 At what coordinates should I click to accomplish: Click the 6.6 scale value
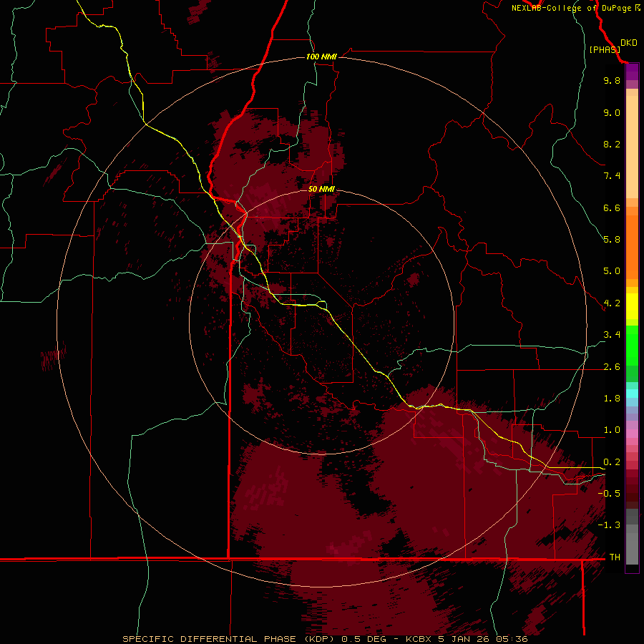point(612,208)
